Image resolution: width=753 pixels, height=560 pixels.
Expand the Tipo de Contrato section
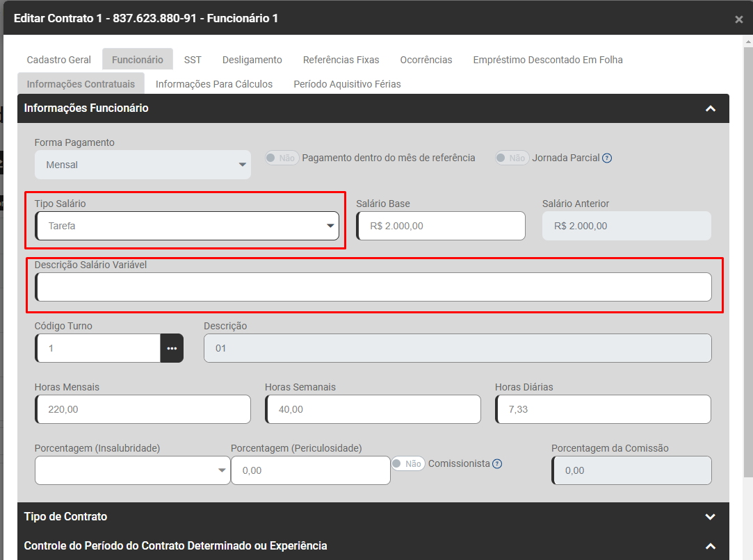tap(710, 517)
